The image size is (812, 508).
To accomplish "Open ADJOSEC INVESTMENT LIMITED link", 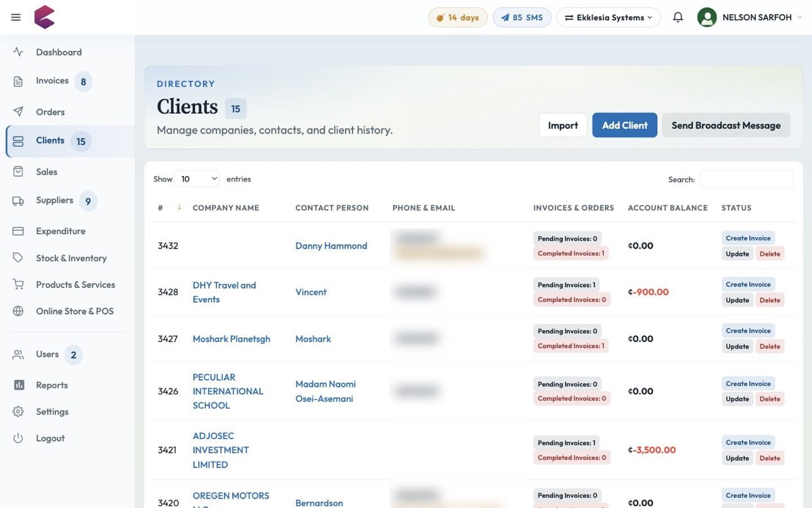I will click(x=221, y=450).
